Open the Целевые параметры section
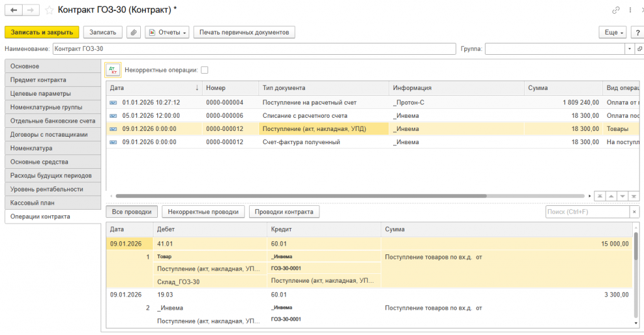This screenshot has width=644, height=335. (x=53, y=93)
